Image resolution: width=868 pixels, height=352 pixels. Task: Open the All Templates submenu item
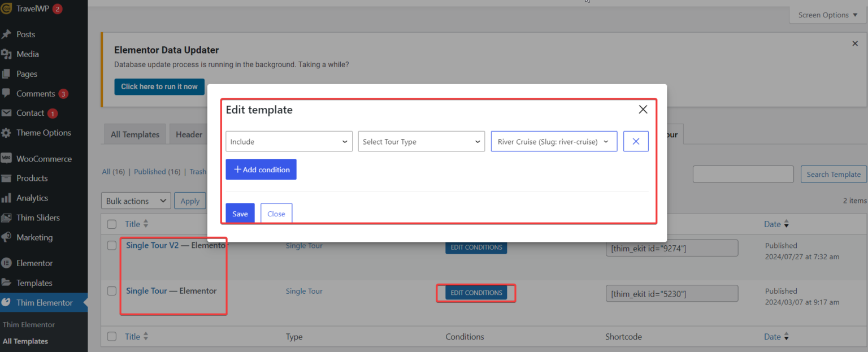[x=25, y=341]
